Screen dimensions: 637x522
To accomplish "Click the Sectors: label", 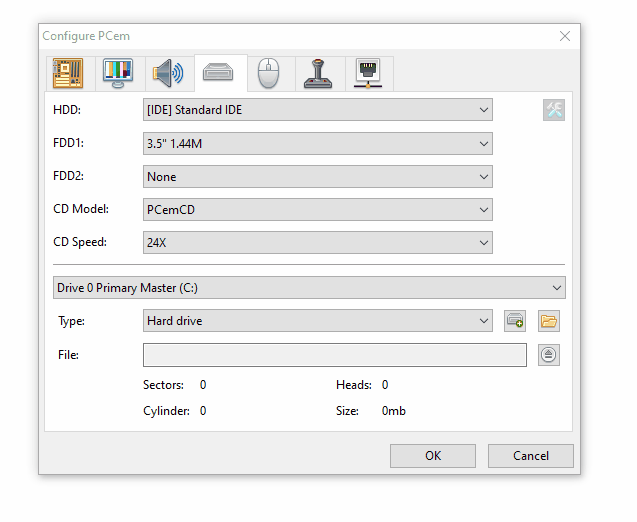I will tap(163, 385).
